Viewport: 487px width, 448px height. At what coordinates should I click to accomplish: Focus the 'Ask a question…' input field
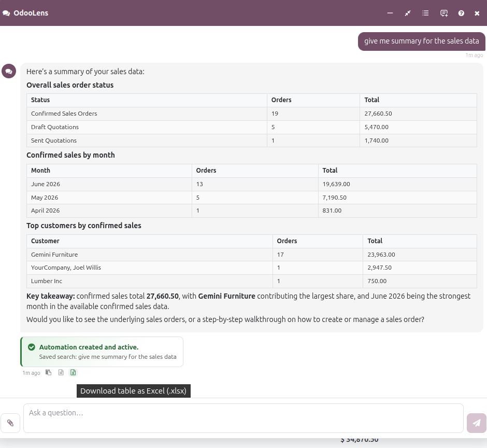pos(244,418)
